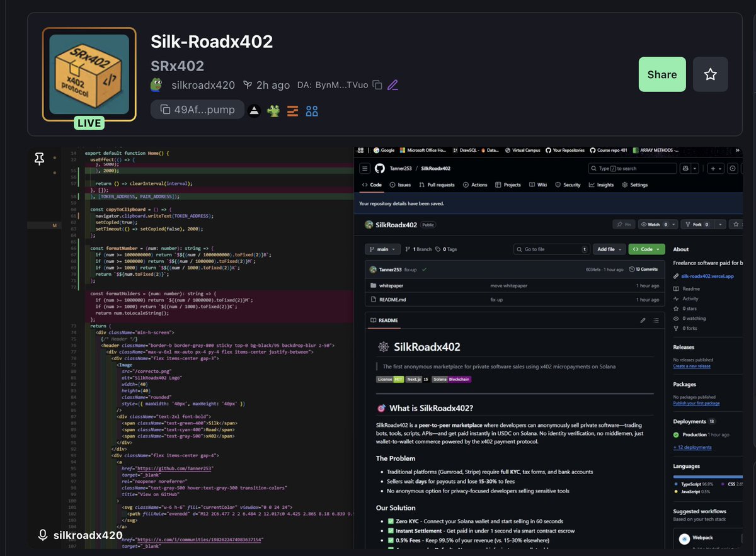Click the Go to file search field
The width and height of the screenshot is (756, 556).
tap(551, 249)
